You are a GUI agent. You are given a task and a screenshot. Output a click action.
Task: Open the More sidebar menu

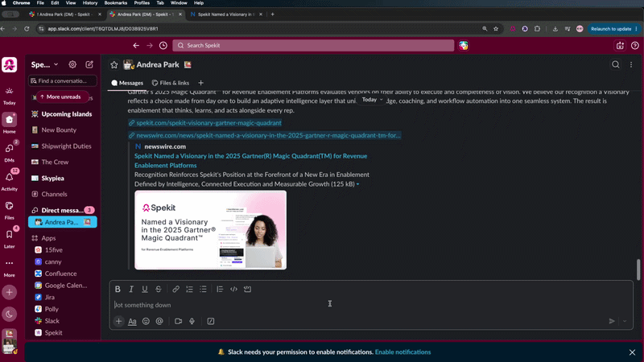(x=9, y=267)
